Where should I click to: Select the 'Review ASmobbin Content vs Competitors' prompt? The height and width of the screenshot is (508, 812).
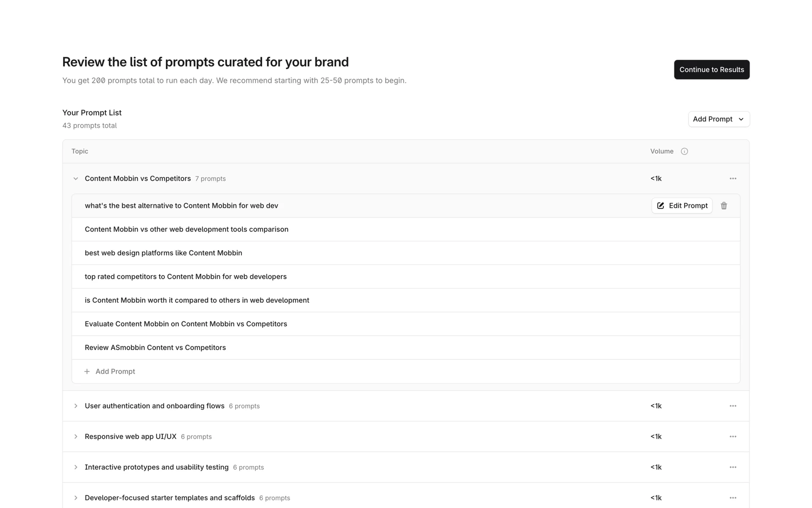point(155,348)
